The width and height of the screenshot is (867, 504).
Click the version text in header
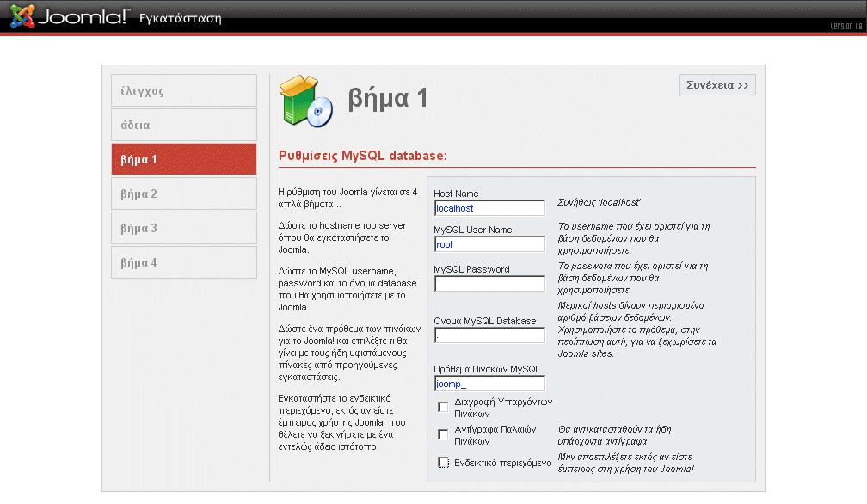click(x=846, y=26)
